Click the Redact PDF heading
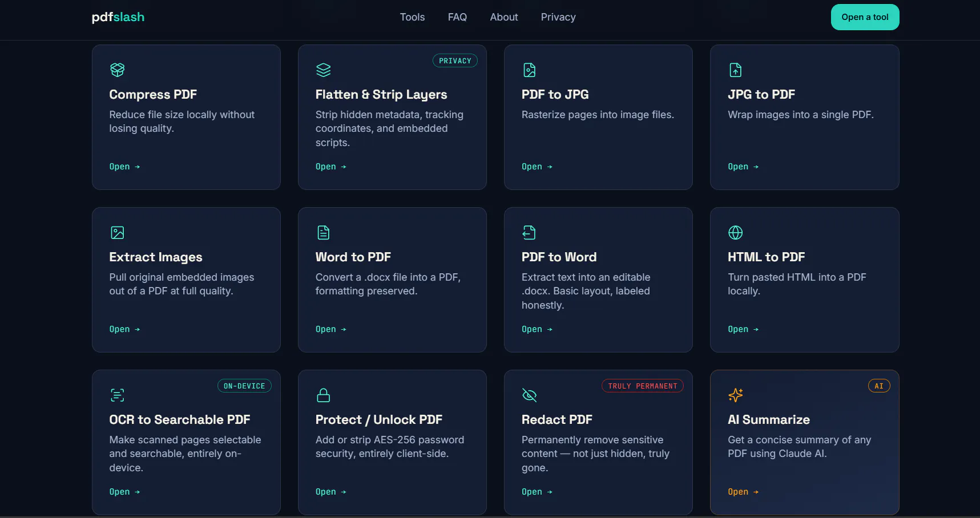This screenshot has width=980, height=518. [556, 420]
